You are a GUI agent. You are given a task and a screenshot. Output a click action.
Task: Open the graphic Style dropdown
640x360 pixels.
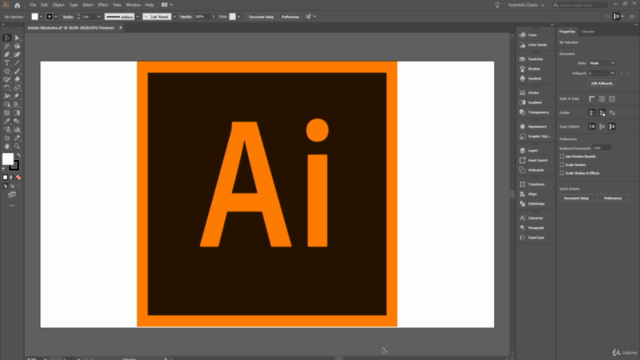point(239,17)
